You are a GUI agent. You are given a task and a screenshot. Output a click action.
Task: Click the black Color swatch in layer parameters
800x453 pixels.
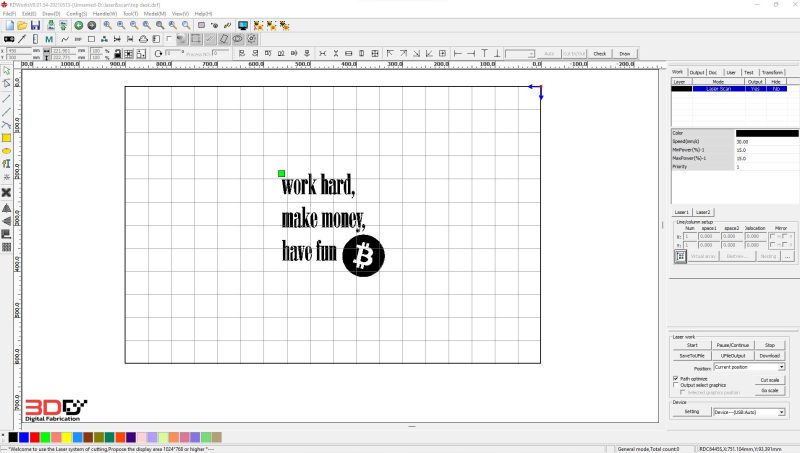767,133
